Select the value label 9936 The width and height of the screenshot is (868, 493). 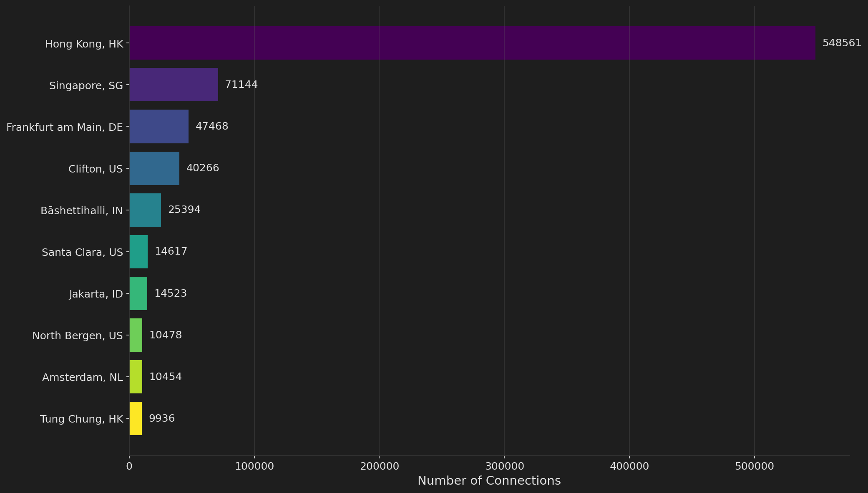point(162,418)
